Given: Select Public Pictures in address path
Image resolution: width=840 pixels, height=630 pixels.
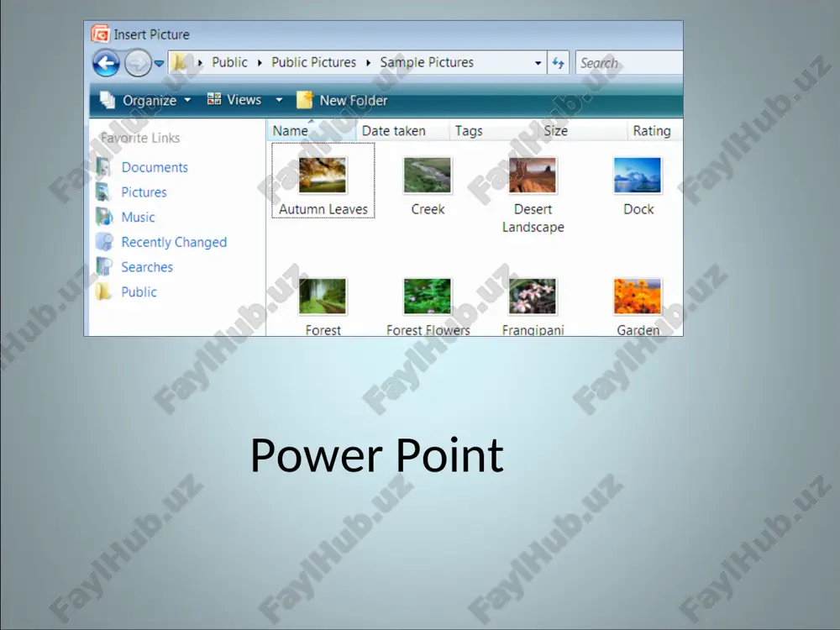Looking at the screenshot, I should pyautogui.click(x=313, y=62).
